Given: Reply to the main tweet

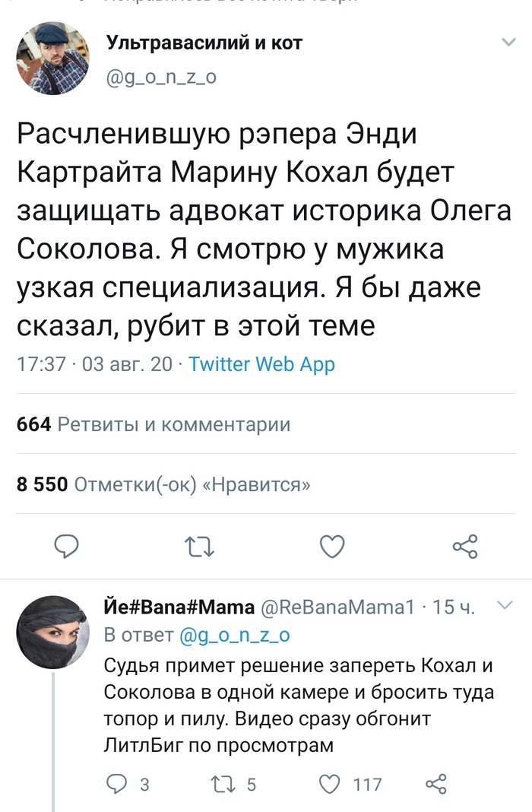Looking at the screenshot, I should coord(67,546).
